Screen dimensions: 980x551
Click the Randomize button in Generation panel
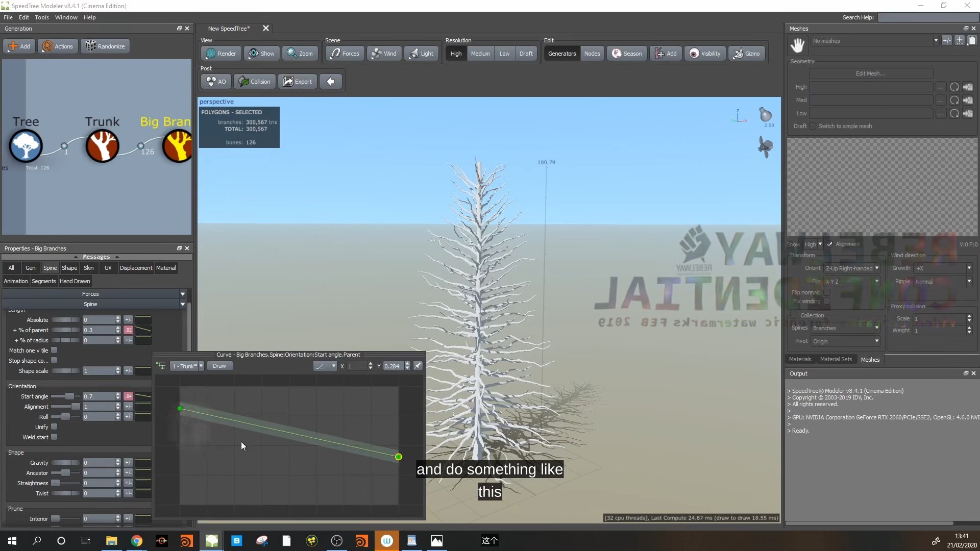[105, 46]
